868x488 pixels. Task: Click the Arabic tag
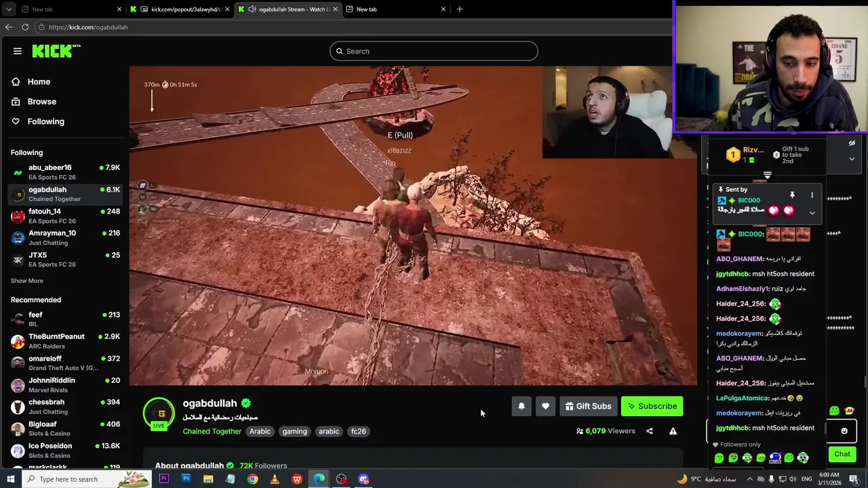pos(260,431)
